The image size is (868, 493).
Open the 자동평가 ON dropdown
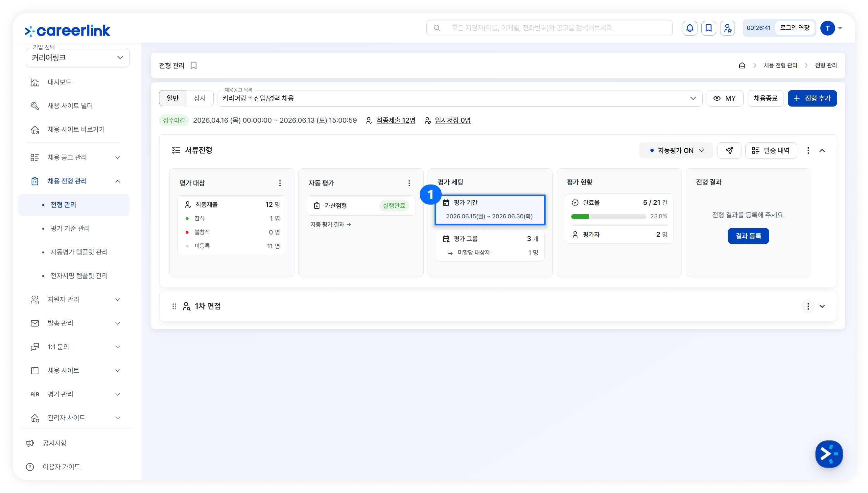point(675,150)
